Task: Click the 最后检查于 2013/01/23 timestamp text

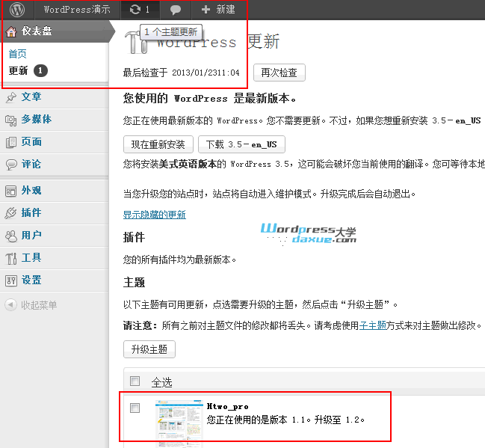Action: tap(182, 73)
